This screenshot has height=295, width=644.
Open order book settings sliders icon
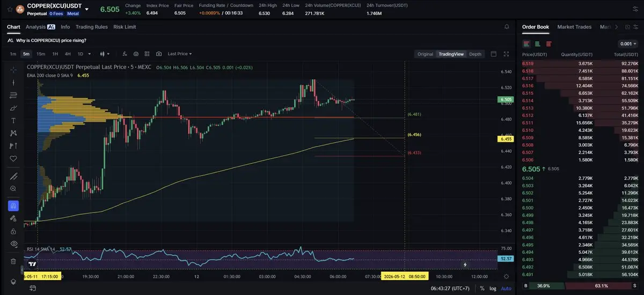click(635, 27)
